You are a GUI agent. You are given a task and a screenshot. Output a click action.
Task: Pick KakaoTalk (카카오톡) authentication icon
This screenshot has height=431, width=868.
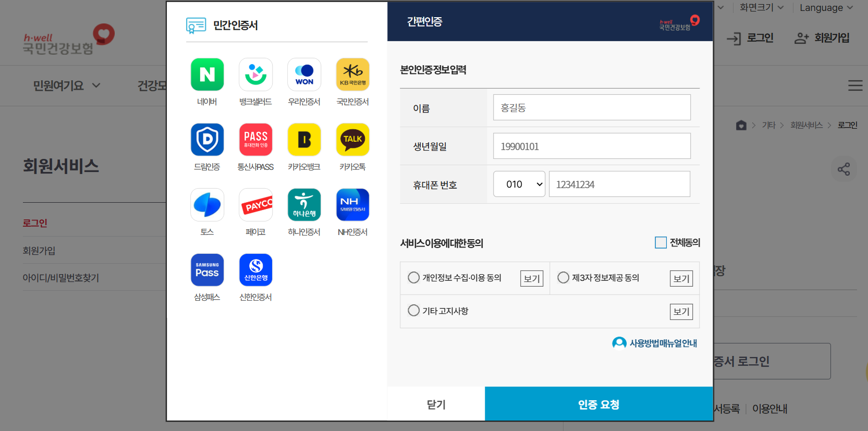pyautogui.click(x=352, y=140)
